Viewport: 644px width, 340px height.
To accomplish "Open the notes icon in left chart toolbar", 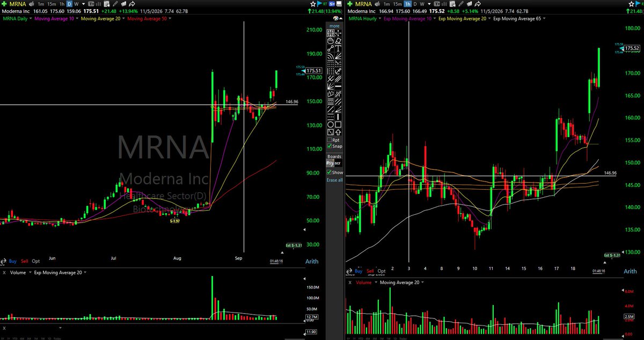I will click(x=107, y=4).
